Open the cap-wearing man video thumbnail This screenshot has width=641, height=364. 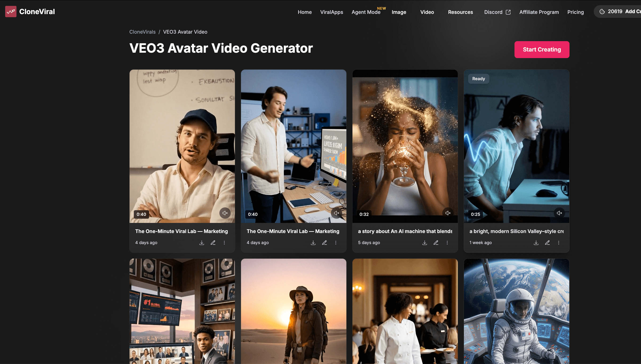182,146
